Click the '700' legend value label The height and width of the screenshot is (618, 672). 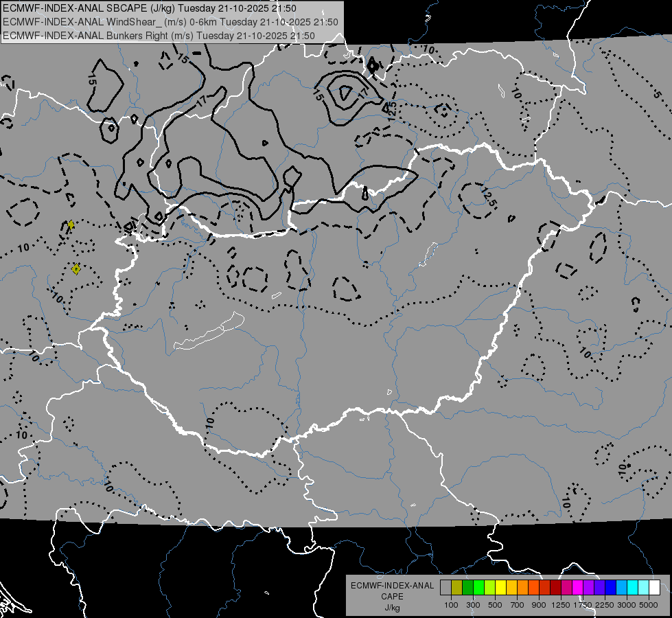point(518,605)
